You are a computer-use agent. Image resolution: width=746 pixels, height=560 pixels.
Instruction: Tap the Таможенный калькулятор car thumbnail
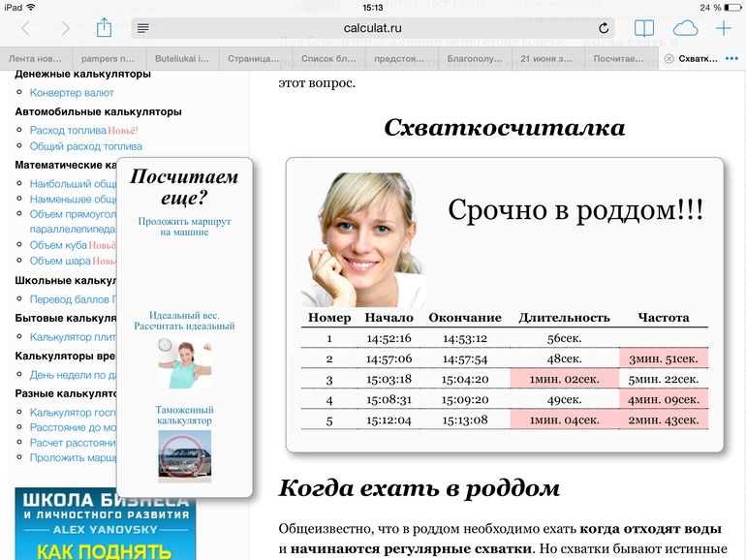pos(185,456)
